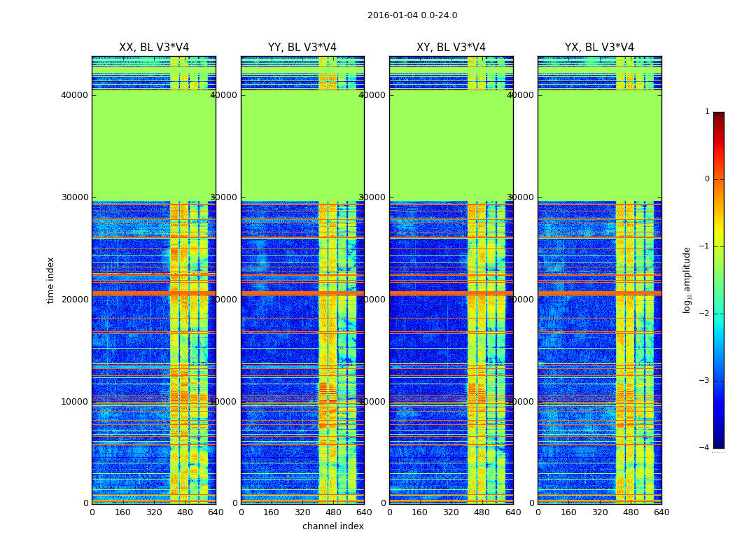The height and width of the screenshot is (560, 735).
Task: Click the time index y-axis label
Action: coord(50,280)
